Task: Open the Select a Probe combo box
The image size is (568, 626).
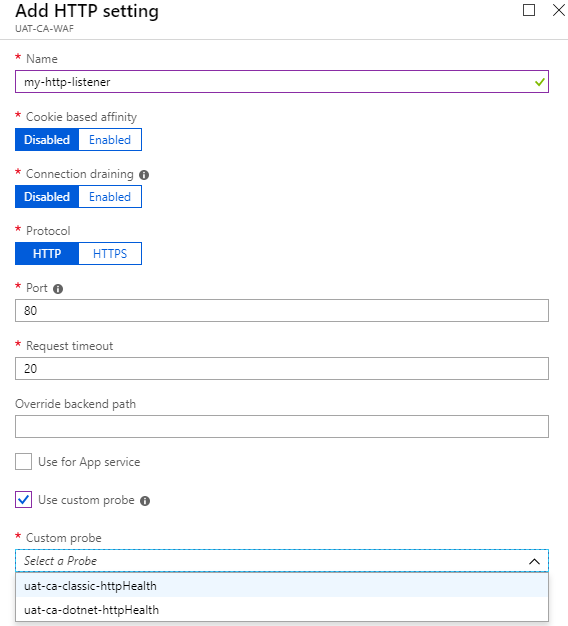Action: click(x=282, y=561)
